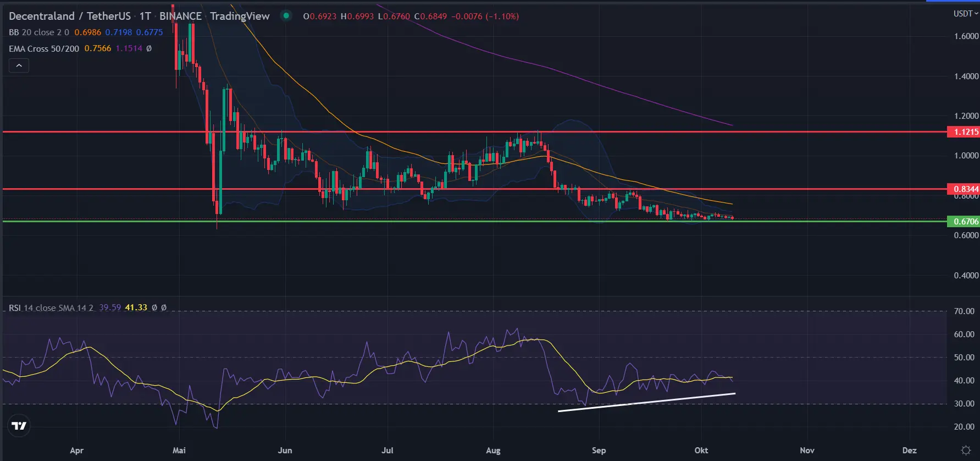Image resolution: width=980 pixels, height=461 pixels.
Task: Click the BB lower value 0.6775
Action: 150,32
